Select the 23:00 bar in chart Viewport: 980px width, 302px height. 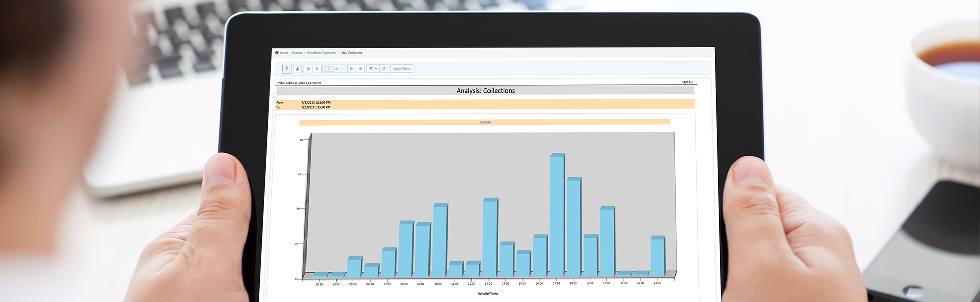pos(657,258)
